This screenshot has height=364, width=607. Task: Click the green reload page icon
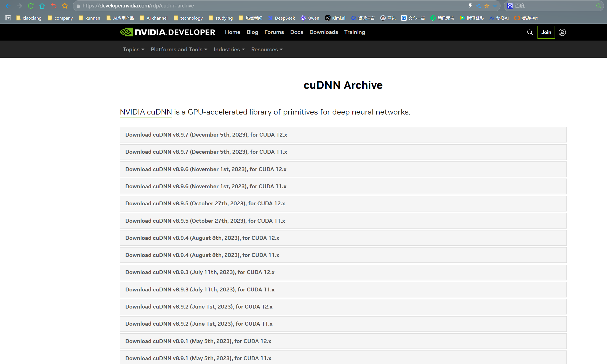click(31, 6)
